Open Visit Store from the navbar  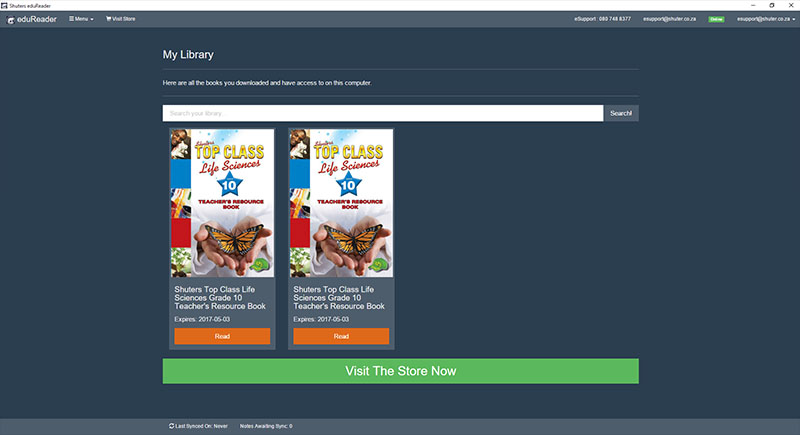pos(120,19)
